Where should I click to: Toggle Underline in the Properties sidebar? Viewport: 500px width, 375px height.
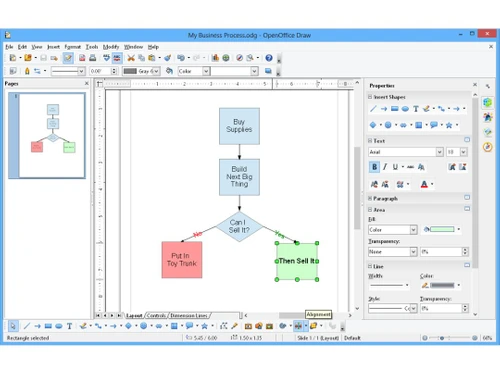tap(395, 167)
